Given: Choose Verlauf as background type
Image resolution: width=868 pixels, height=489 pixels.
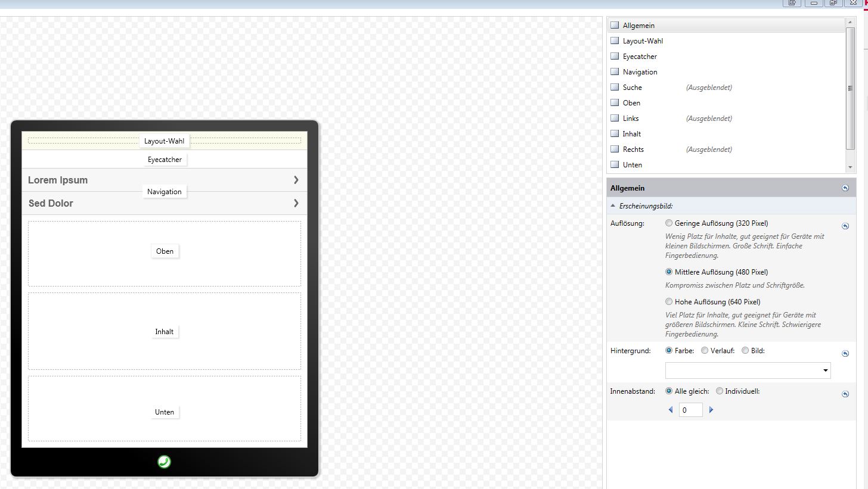Looking at the screenshot, I should click(x=705, y=351).
